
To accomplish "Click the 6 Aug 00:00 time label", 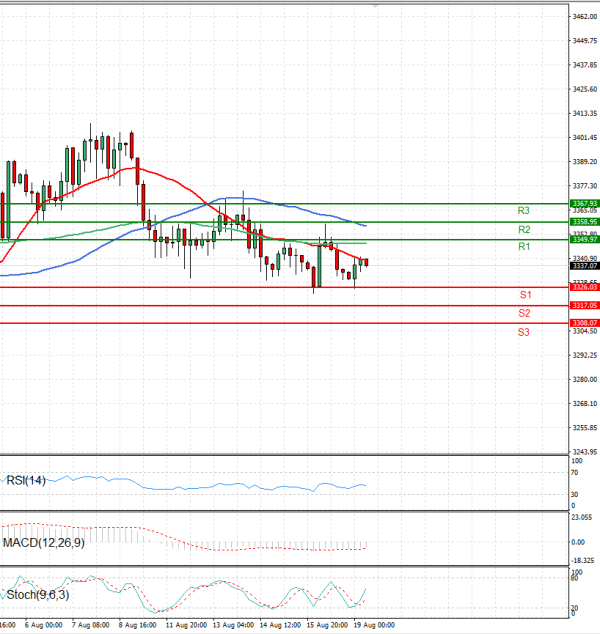I will (x=44, y=625).
